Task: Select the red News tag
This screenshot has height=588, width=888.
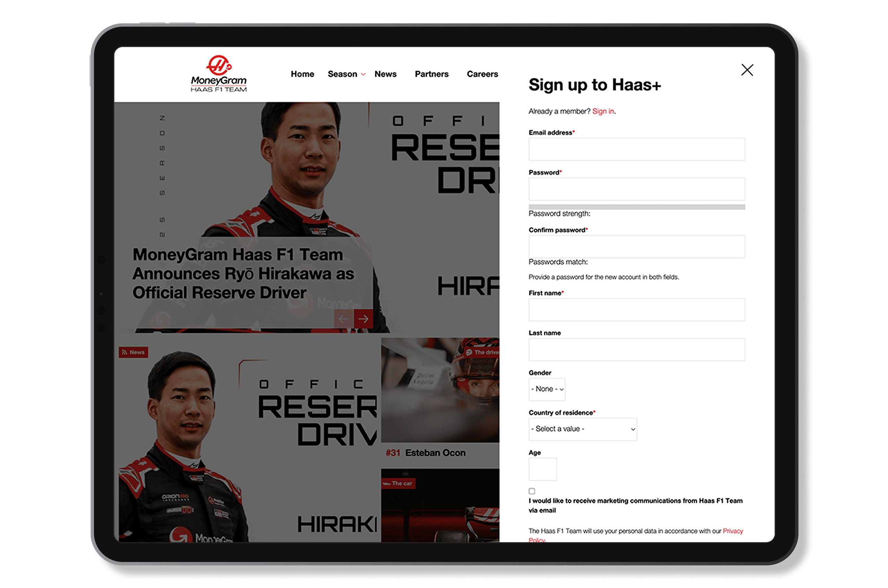Action: pyautogui.click(x=133, y=352)
